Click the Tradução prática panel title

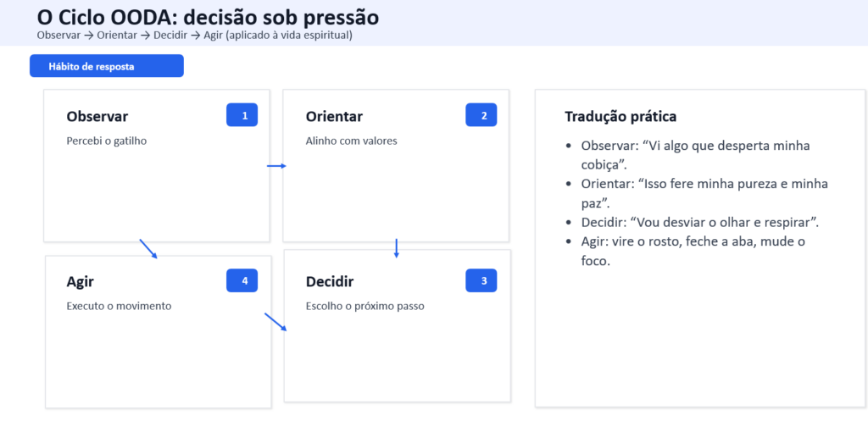(x=620, y=117)
